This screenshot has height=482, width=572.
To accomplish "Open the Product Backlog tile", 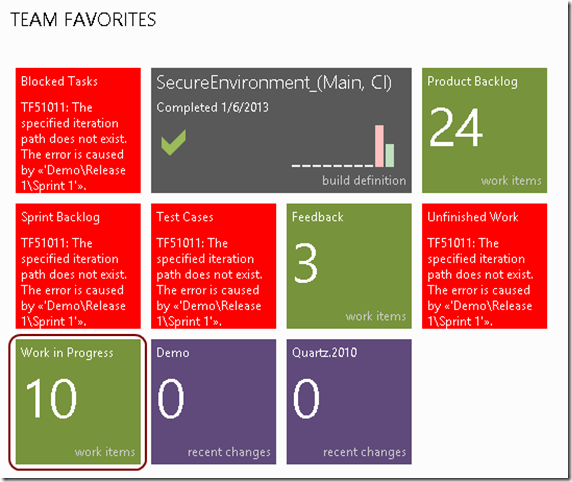I will (484, 130).
